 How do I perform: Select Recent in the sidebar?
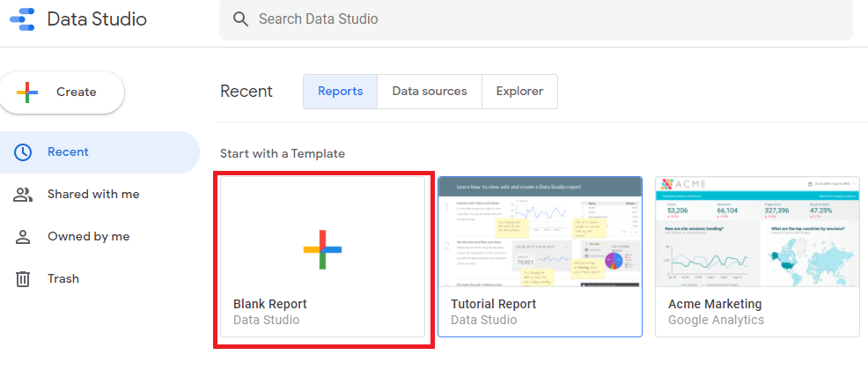tap(99, 152)
